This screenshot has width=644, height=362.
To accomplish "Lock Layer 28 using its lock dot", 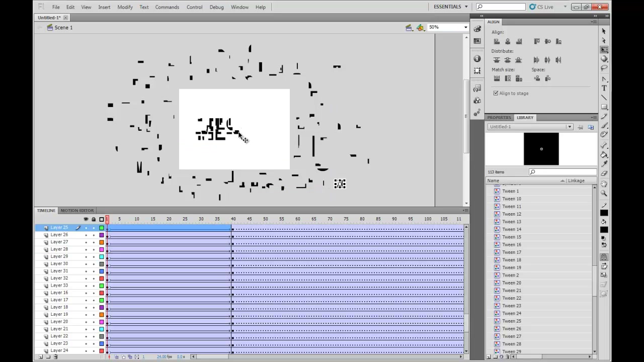I will pos(93,249).
